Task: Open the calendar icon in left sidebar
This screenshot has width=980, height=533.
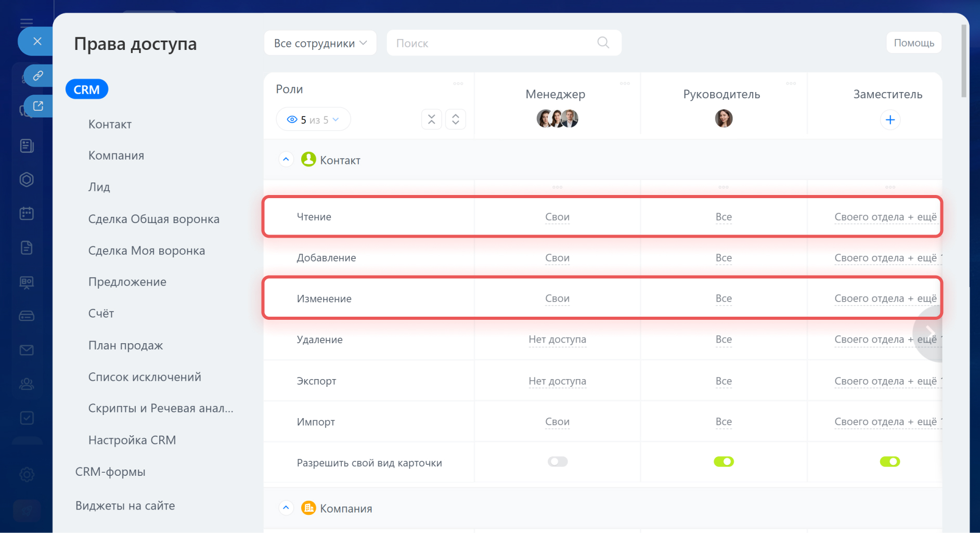Action: [27, 214]
